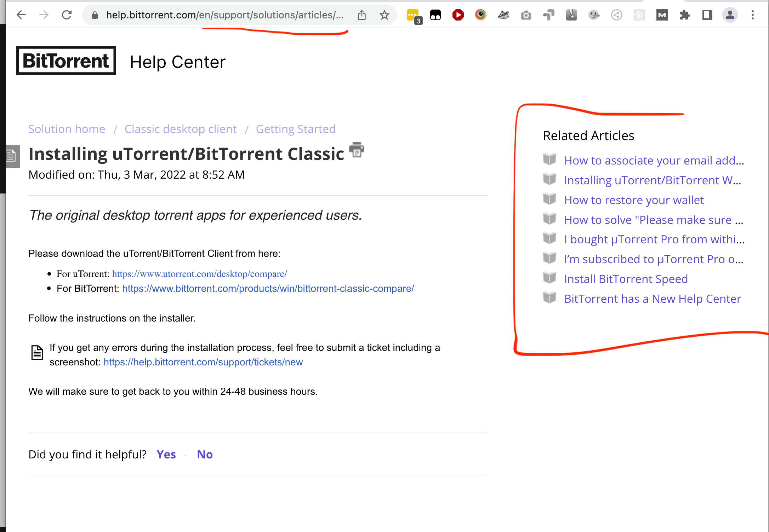The height and width of the screenshot is (532, 769).
Task: Click the article title 'Installing uTorrent/BitTorrent Classic'
Action: coord(186,154)
